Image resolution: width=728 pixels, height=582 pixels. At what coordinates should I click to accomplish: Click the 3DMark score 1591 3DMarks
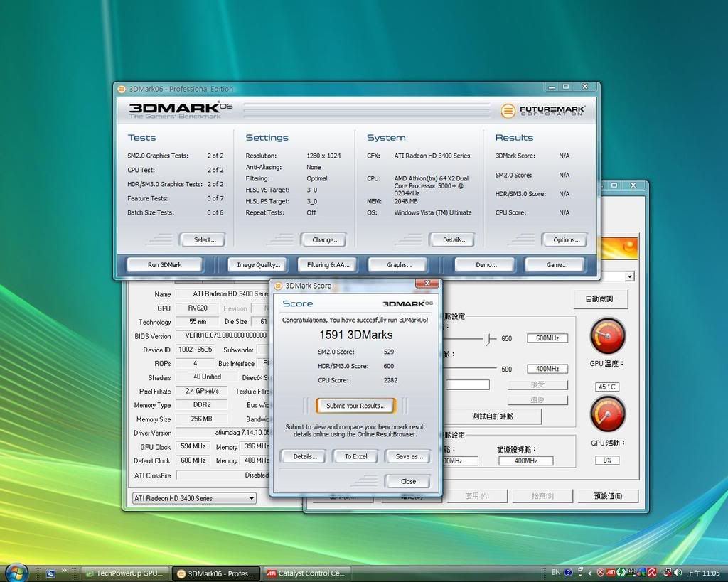tap(355, 335)
